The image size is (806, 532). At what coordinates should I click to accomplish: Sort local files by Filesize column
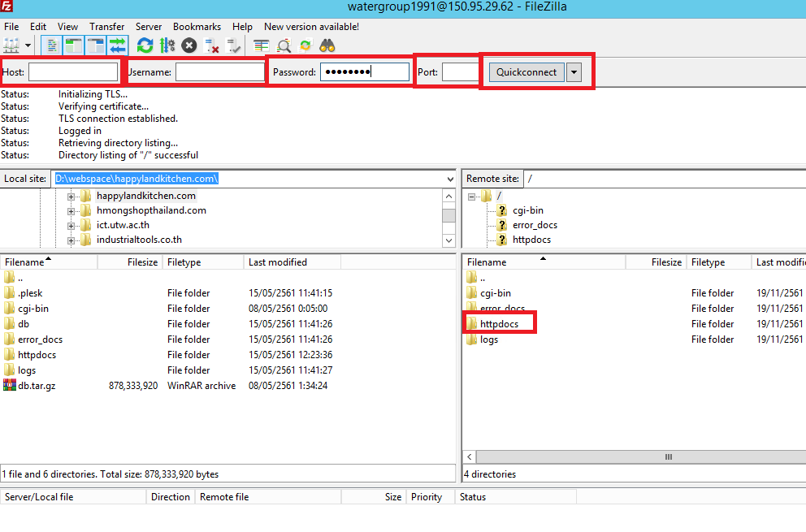pos(130,262)
